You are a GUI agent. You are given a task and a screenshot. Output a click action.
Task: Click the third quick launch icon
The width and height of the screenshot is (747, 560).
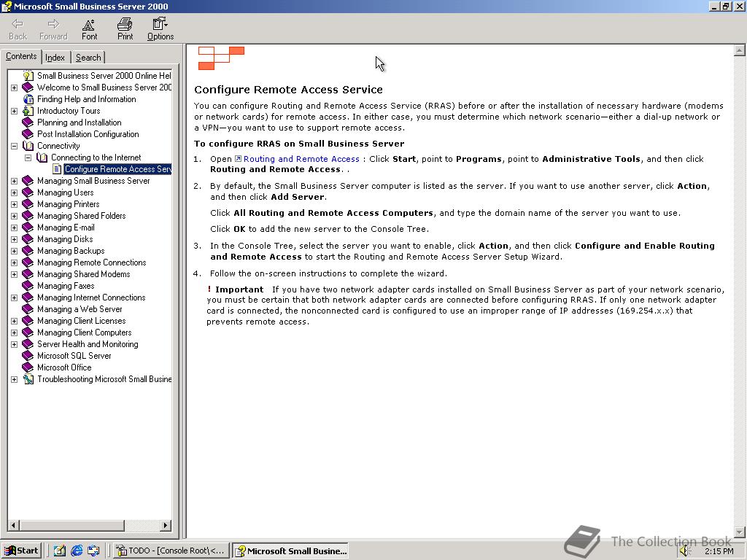coord(93,551)
